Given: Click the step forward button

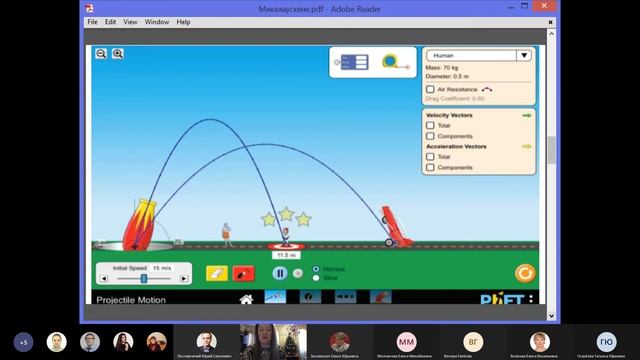Looking at the screenshot, I should coord(298,273).
